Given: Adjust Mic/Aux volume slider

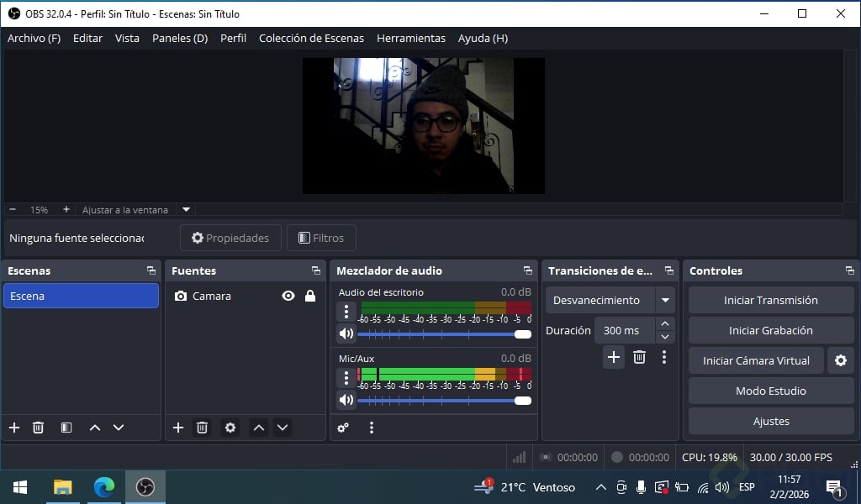Looking at the screenshot, I should (x=444, y=401).
